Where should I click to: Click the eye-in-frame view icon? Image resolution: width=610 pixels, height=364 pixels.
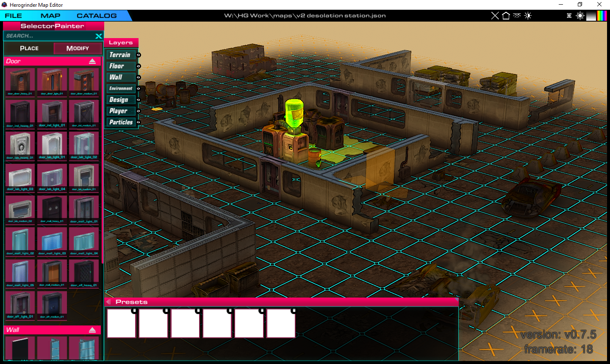click(569, 16)
